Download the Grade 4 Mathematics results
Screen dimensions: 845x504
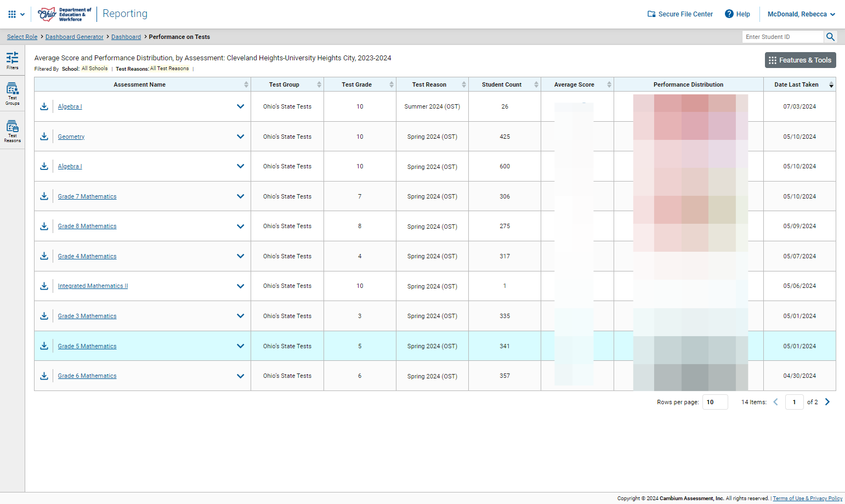(44, 256)
